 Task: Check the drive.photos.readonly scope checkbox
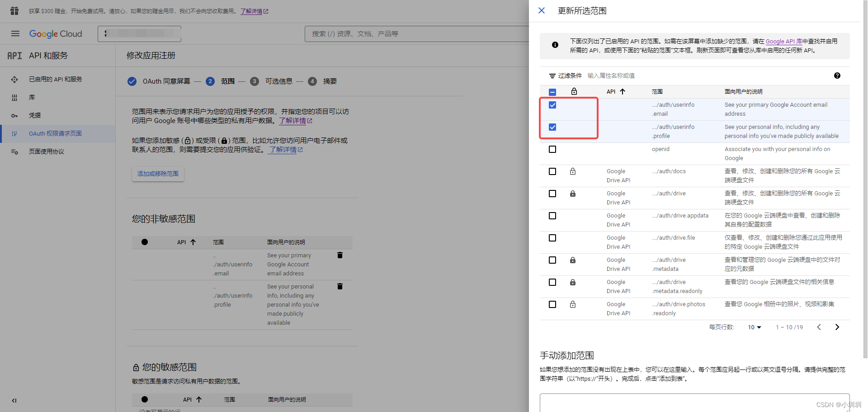[x=552, y=304]
